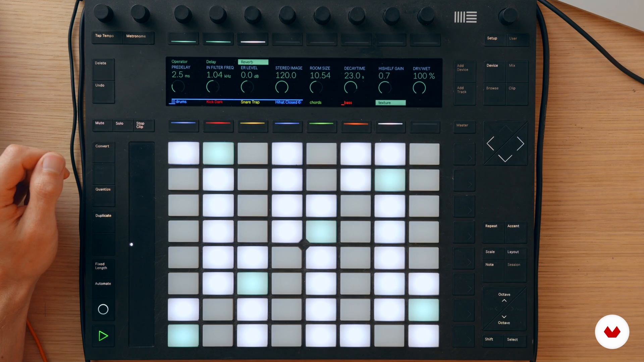644x362 pixels.
Task: Push the Undo button
Action: click(103, 92)
